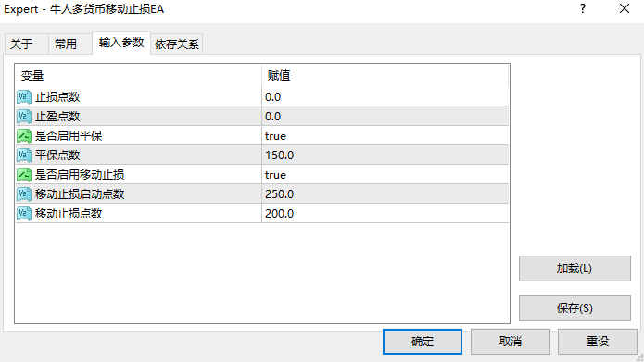
Task: Click the 取消 button
Action: (511, 342)
